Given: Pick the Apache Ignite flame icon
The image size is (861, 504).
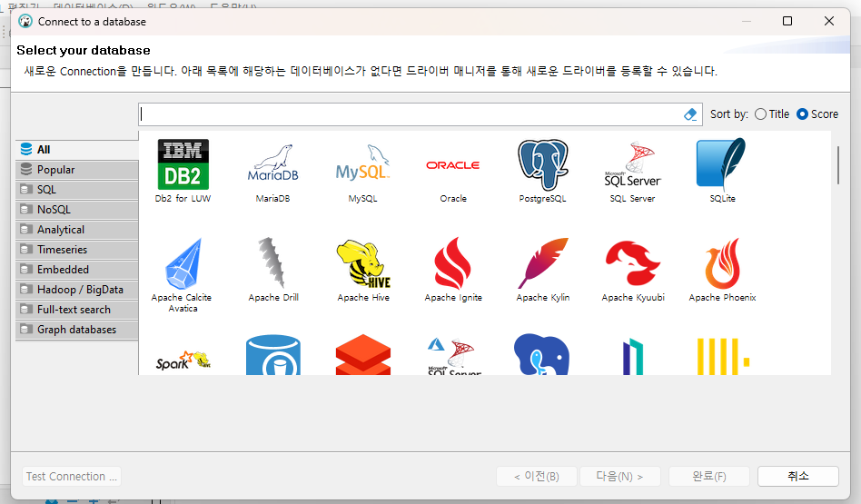Looking at the screenshot, I should 453,263.
